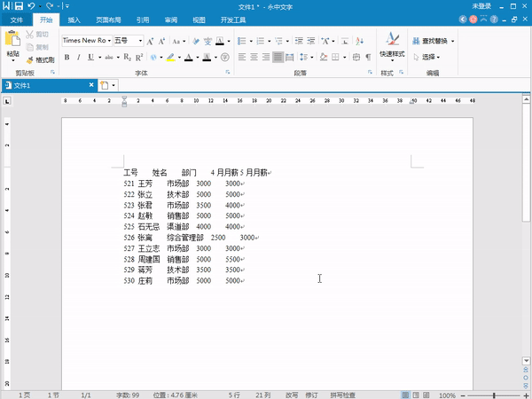The height and width of the screenshot is (399, 532).
Task: Click the Sort A-Z icon
Action: pyautogui.click(x=360, y=41)
